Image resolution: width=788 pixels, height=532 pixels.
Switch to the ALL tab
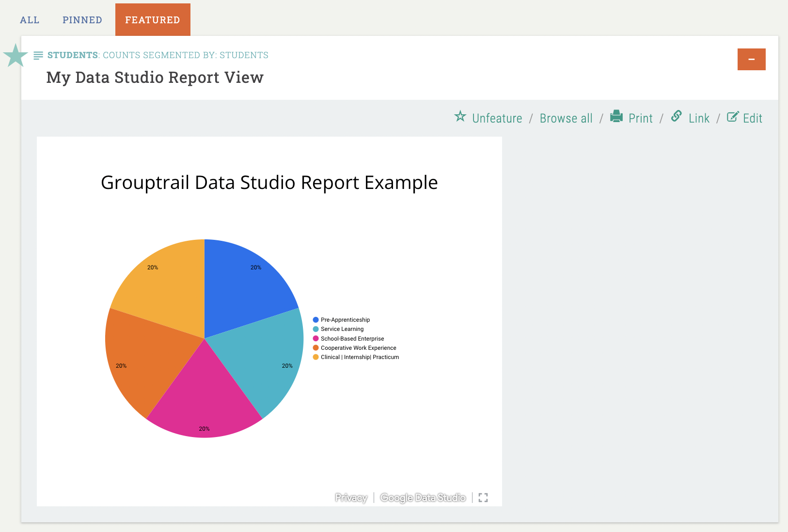pyautogui.click(x=30, y=20)
